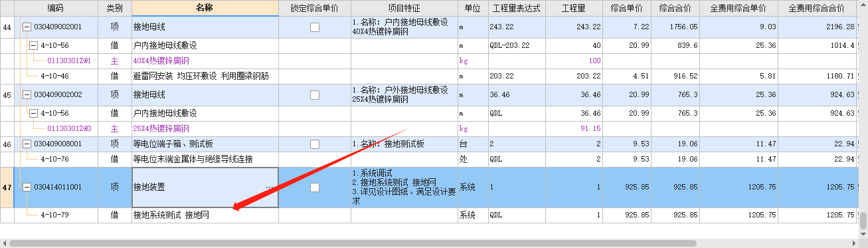This screenshot has height=248, width=868.
Task: Enable lock price checkbox for 接地装置 row
Action: [315, 187]
